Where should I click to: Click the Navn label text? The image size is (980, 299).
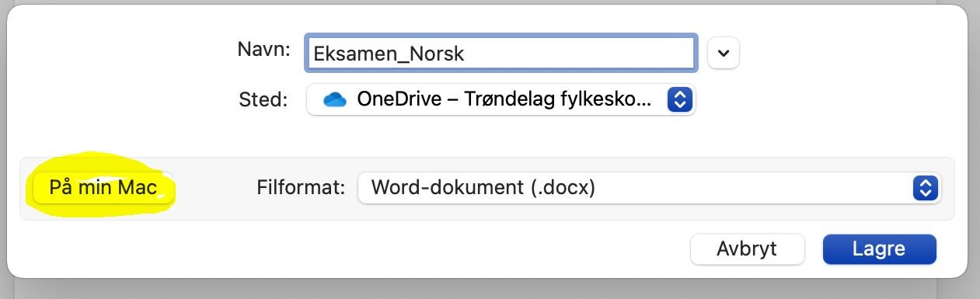click(x=263, y=49)
